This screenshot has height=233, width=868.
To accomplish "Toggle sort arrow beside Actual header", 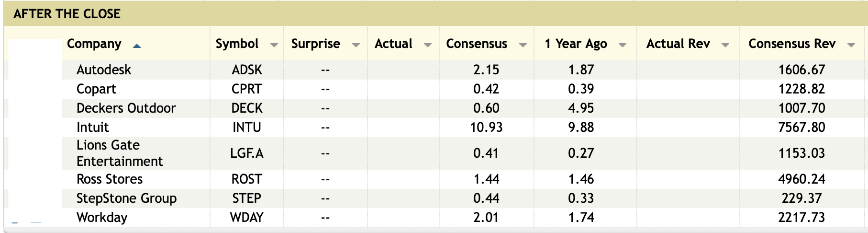I will (x=427, y=45).
